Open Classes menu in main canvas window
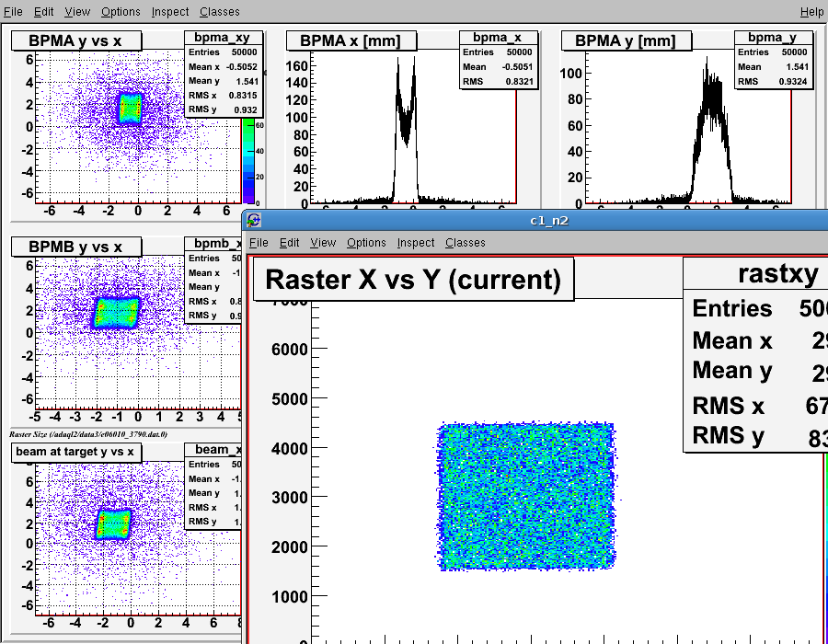 220,12
